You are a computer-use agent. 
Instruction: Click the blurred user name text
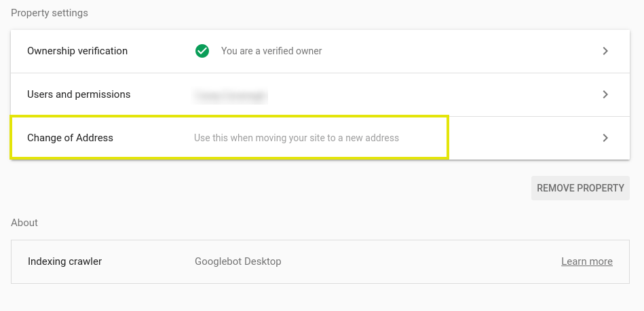231,95
